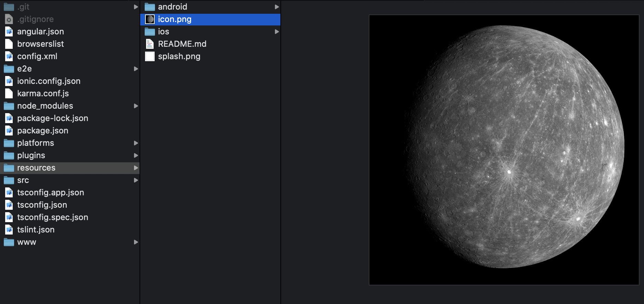
Task: Select the www folder name
Action: point(26,242)
